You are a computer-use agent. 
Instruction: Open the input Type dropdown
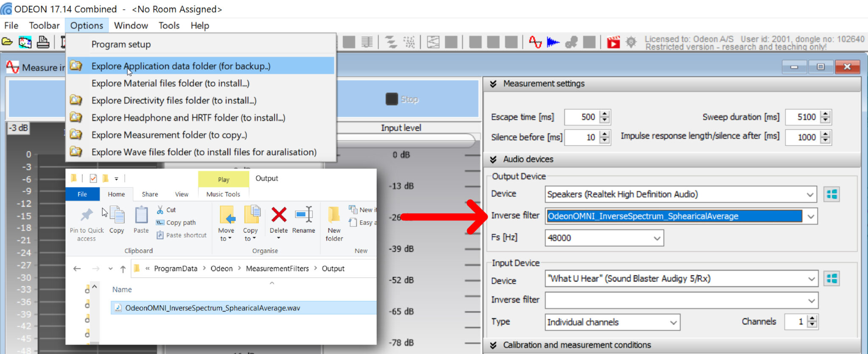click(x=673, y=323)
